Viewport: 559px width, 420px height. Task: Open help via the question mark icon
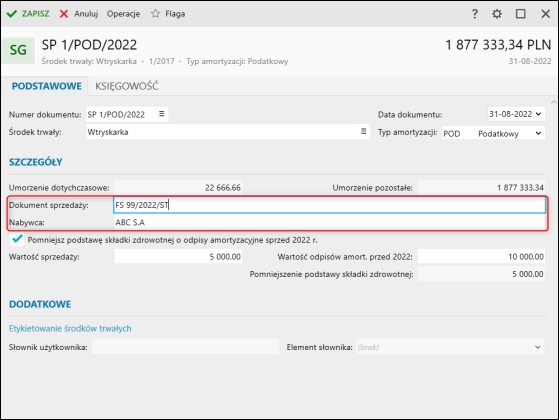[x=475, y=14]
